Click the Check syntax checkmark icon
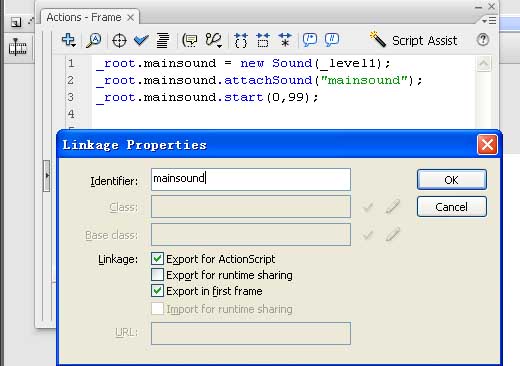This screenshot has height=366, width=520. coord(141,41)
